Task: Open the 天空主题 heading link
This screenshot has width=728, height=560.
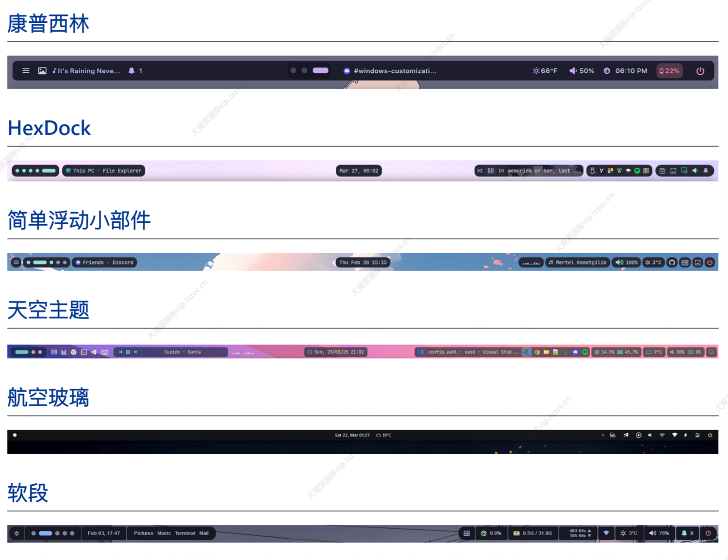Action: (x=48, y=310)
